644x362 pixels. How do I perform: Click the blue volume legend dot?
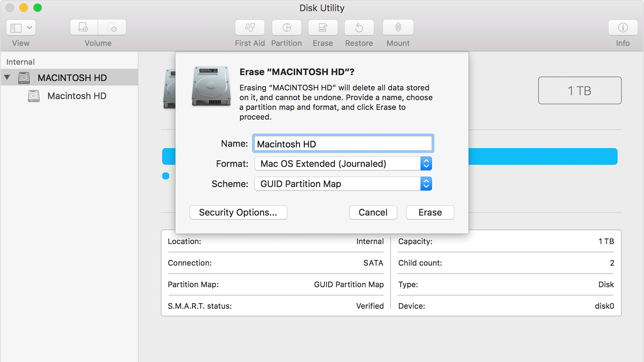(x=166, y=176)
